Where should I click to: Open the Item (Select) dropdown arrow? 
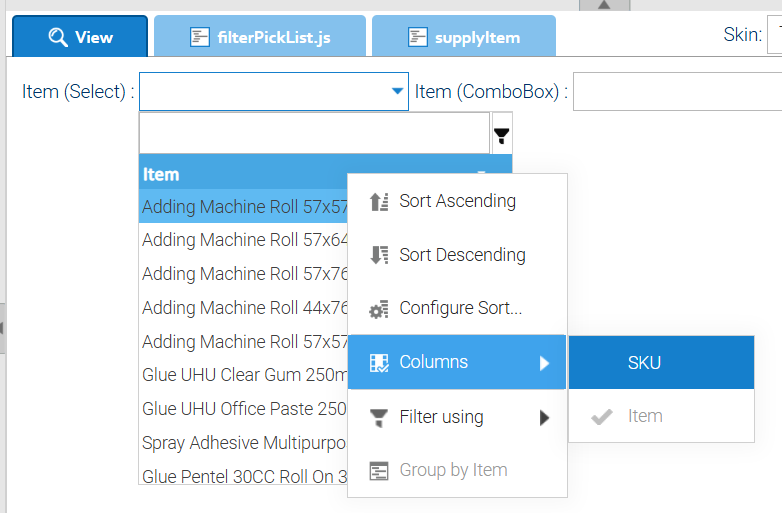(x=396, y=92)
